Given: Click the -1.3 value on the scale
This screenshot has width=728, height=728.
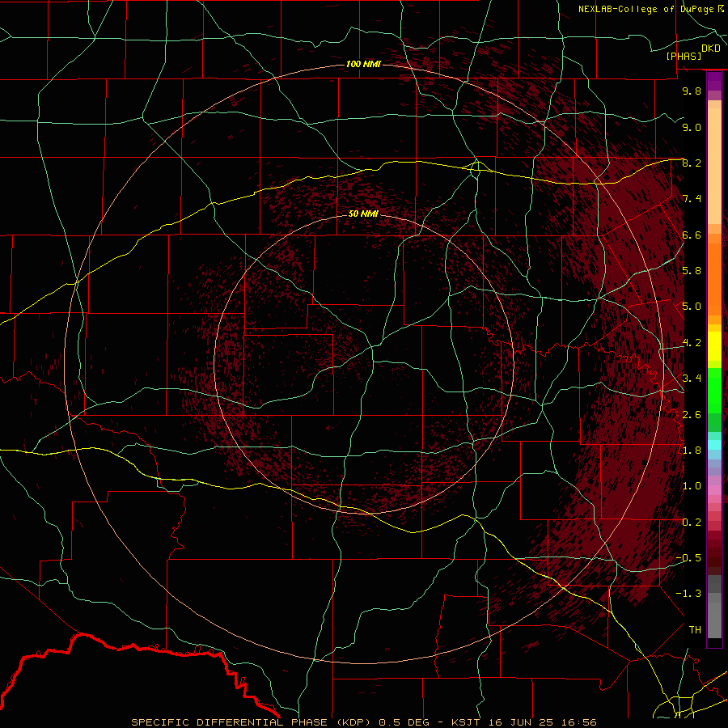Looking at the screenshot, I should (x=688, y=594).
